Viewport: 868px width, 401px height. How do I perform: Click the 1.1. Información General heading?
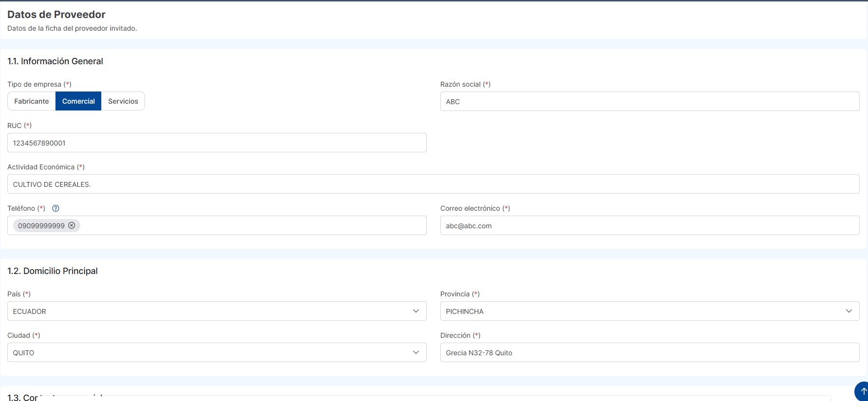click(55, 61)
